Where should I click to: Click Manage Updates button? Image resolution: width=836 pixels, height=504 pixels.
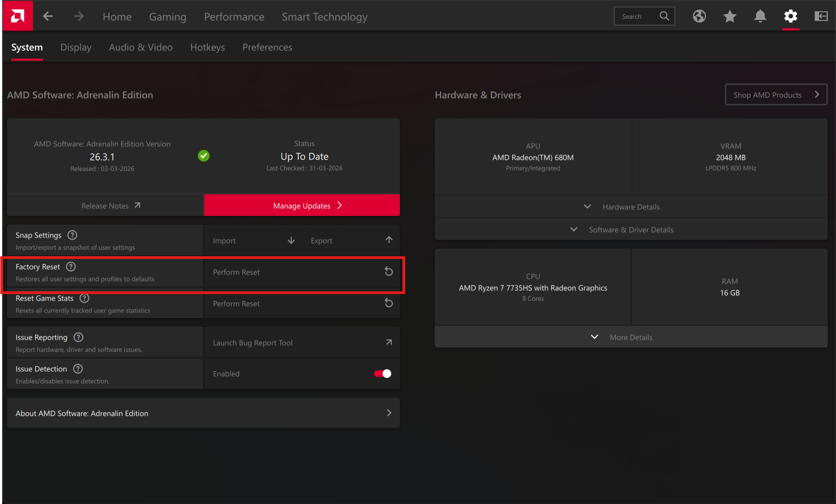click(302, 205)
